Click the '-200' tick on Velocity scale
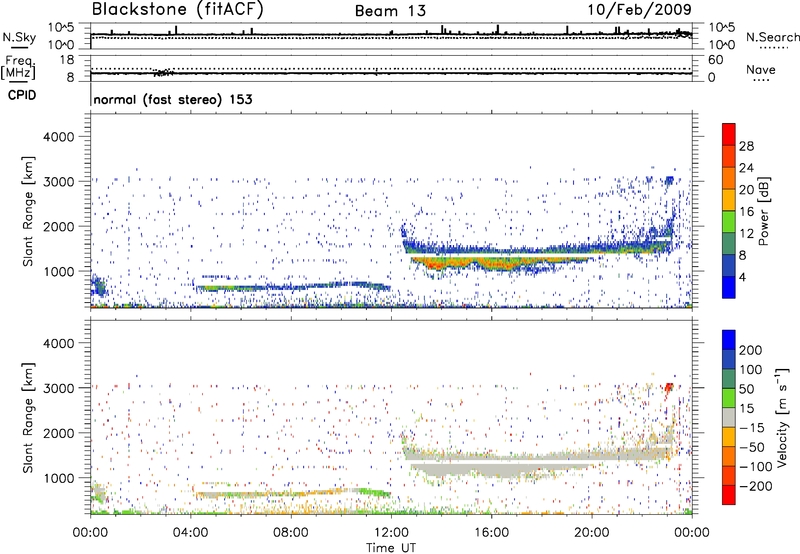The height and width of the screenshot is (554, 800). [x=756, y=486]
